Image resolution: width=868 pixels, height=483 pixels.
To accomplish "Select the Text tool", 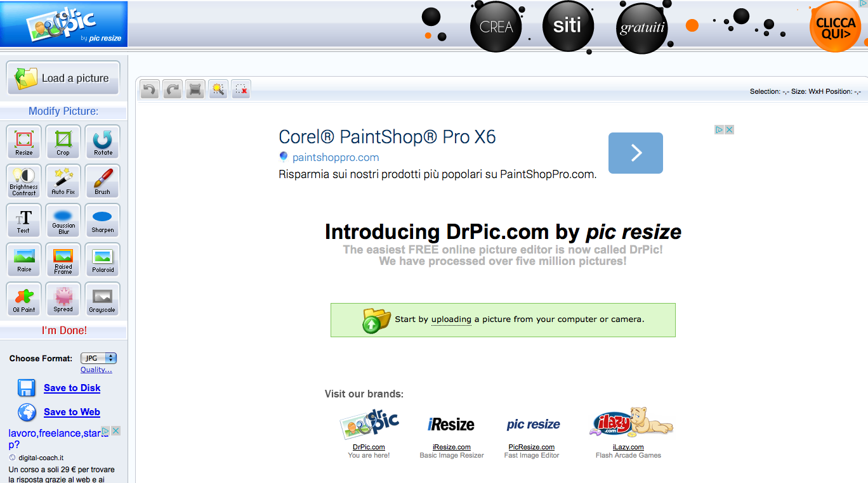I will click(24, 220).
